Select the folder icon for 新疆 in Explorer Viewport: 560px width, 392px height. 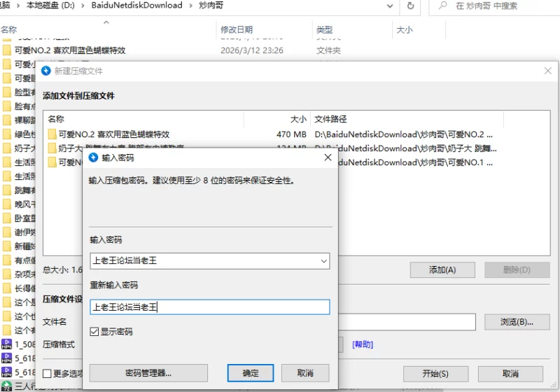tap(7, 246)
